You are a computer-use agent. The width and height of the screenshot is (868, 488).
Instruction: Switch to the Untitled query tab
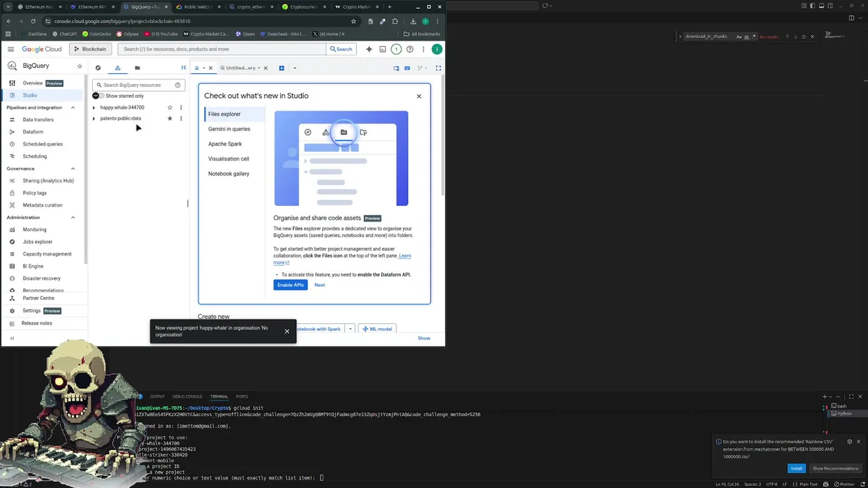pyautogui.click(x=239, y=68)
